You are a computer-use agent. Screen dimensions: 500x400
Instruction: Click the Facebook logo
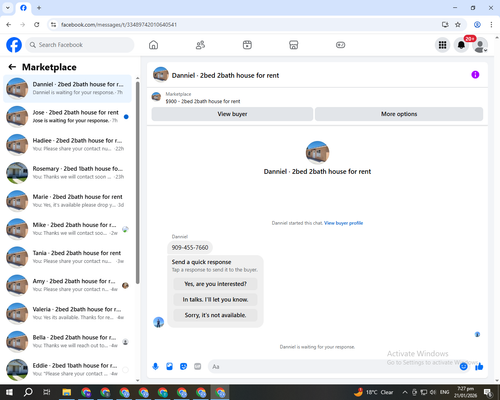tap(14, 45)
